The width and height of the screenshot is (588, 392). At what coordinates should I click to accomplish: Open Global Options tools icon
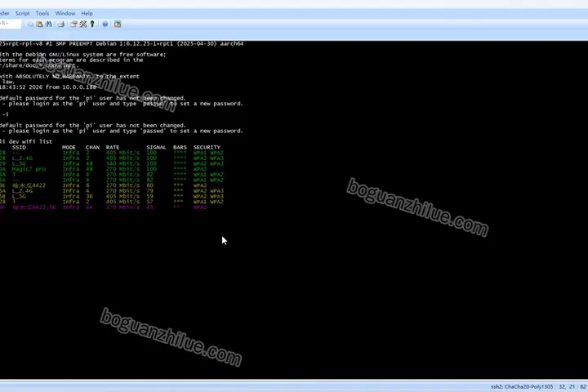click(82, 24)
